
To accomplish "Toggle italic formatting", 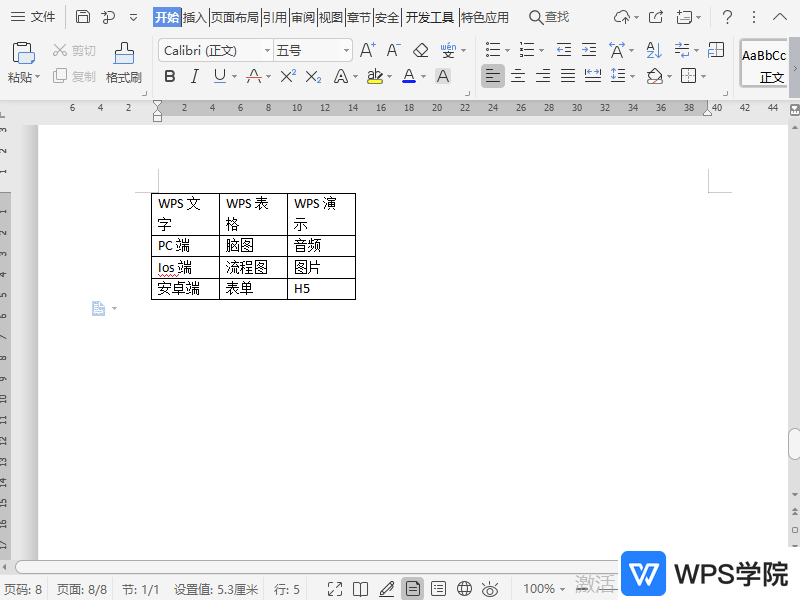I will coord(194,75).
